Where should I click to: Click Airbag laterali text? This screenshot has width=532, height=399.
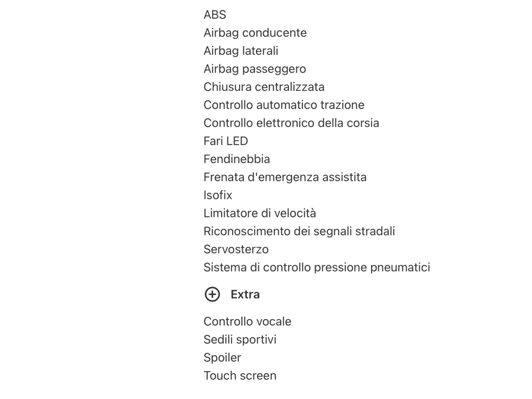tap(241, 51)
